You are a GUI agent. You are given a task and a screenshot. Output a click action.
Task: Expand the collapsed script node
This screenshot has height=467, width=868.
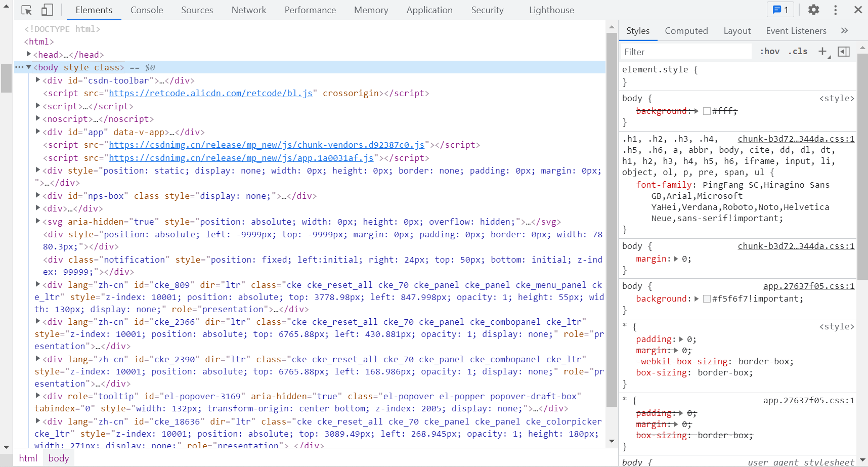37,105
